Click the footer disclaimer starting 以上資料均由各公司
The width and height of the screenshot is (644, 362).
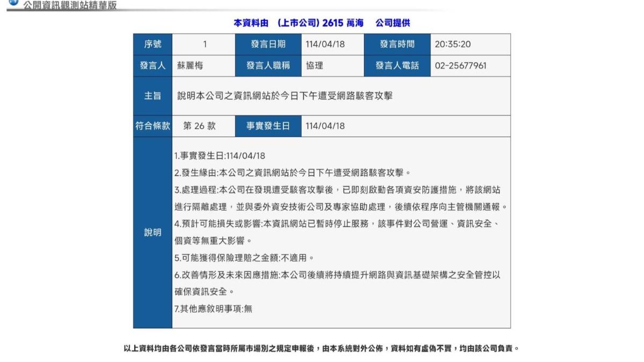[x=322, y=349]
